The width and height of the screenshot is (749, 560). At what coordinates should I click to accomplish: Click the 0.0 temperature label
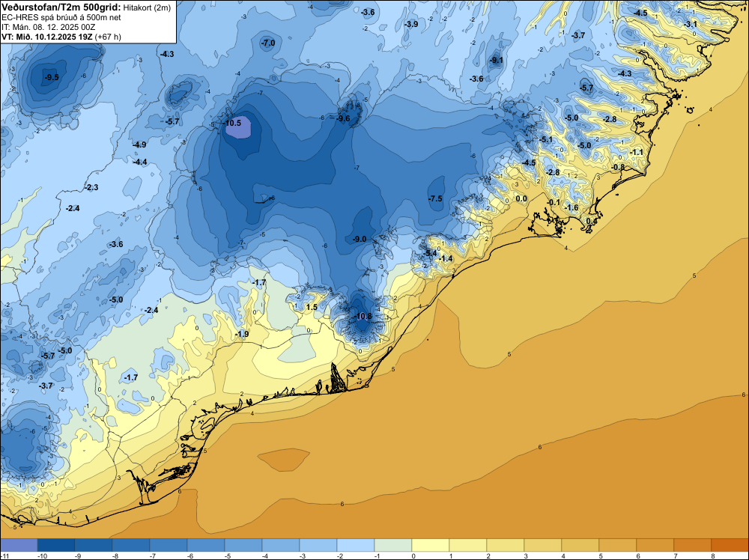521,198
